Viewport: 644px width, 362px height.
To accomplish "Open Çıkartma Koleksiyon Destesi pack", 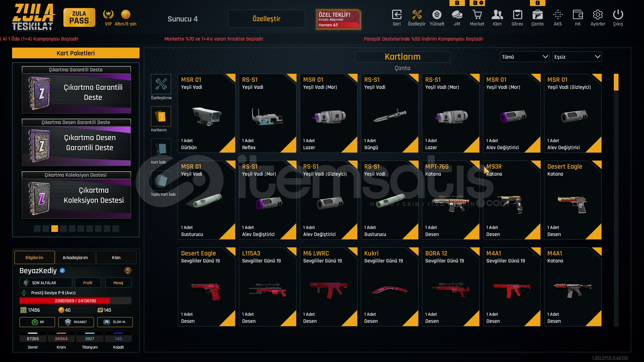I will [76, 195].
